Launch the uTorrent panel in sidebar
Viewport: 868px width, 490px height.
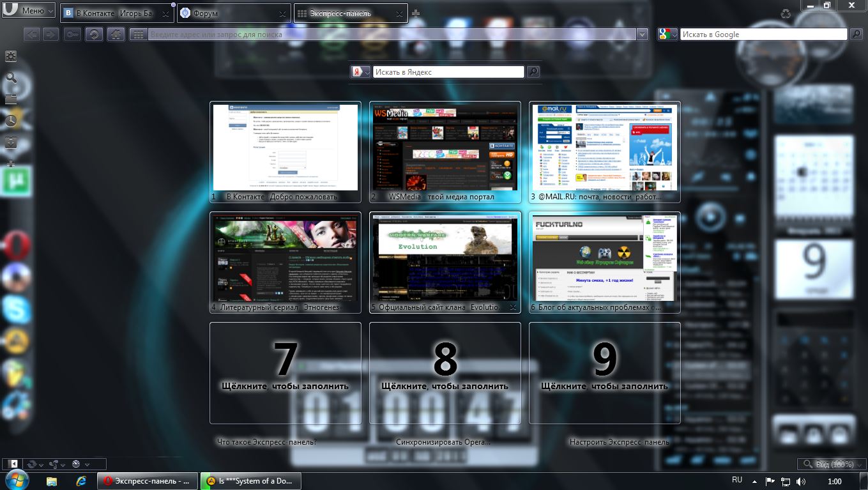pos(12,183)
